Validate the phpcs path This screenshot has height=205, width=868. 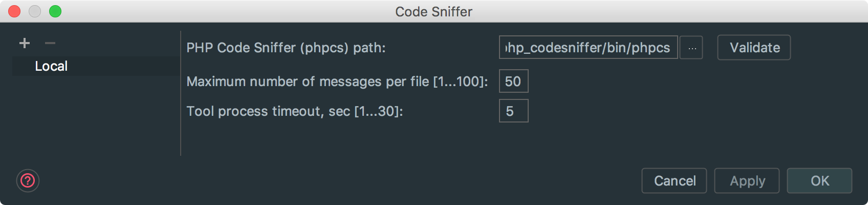(x=754, y=48)
